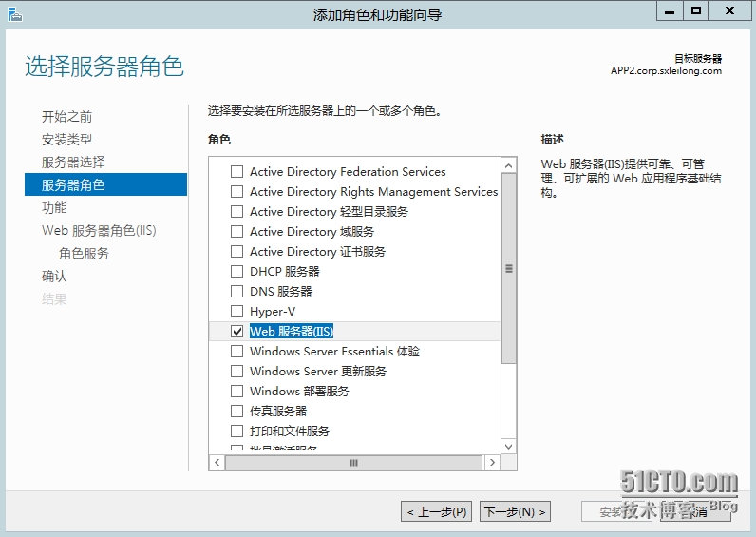Viewport: 756px width, 537px height.
Task: Go to the 安装类型 wizard step
Action: point(67,140)
